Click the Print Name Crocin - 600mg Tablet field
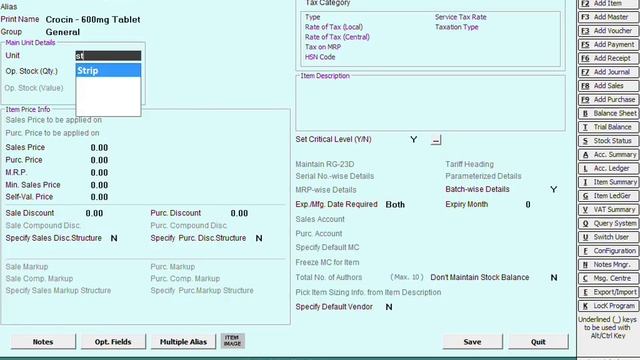The height and width of the screenshot is (360, 640). pyautogui.click(x=93, y=20)
